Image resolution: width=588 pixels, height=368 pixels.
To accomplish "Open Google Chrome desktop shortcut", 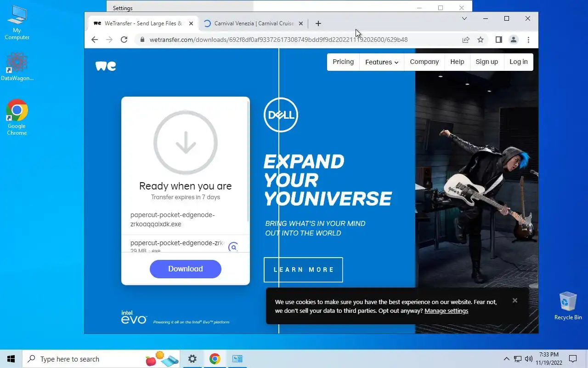I will point(17,117).
